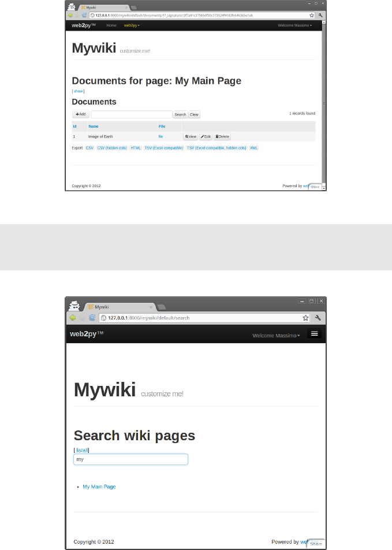
Task: Open the web2py dropdown menu in navbar
Action: [x=132, y=25]
